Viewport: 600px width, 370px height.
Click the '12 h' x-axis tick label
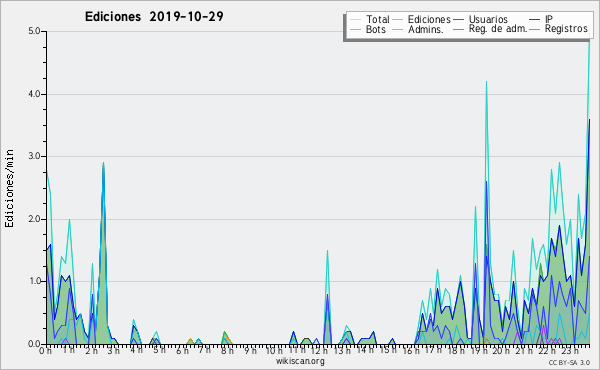(319, 351)
